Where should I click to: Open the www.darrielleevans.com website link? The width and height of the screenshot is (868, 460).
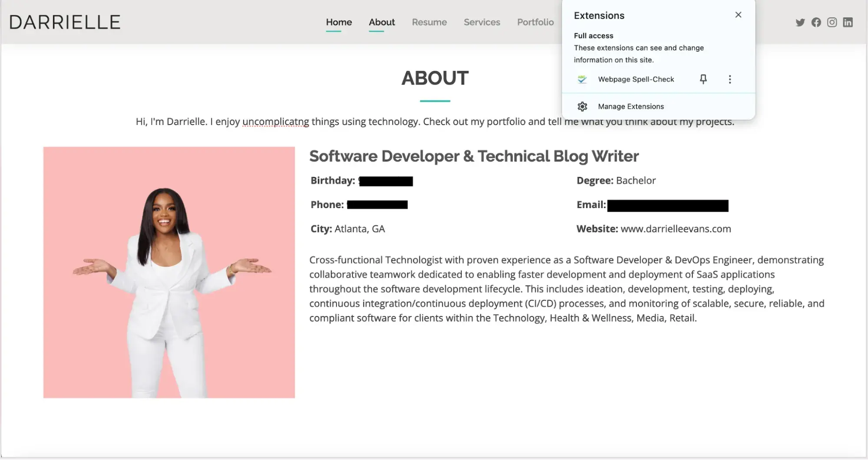click(675, 229)
